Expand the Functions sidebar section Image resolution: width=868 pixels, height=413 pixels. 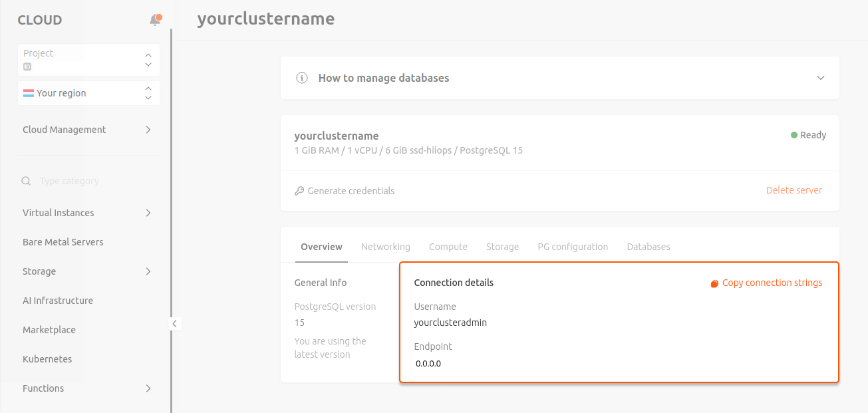[x=148, y=388]
